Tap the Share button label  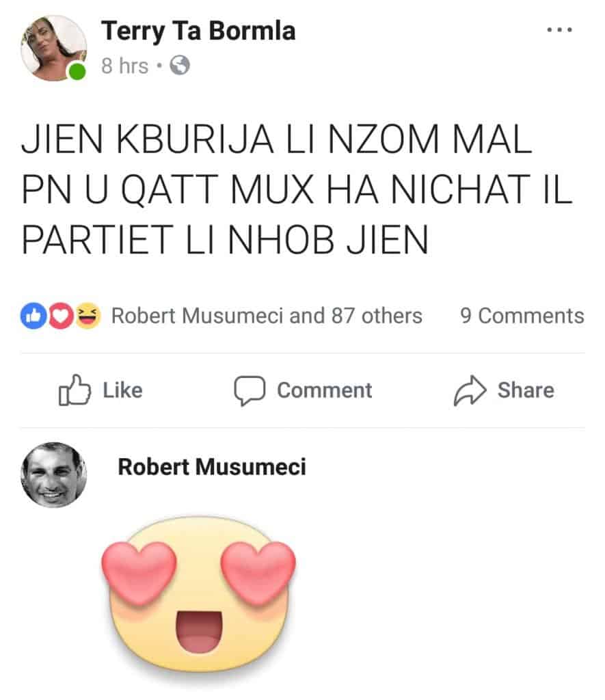coord(526,390)
